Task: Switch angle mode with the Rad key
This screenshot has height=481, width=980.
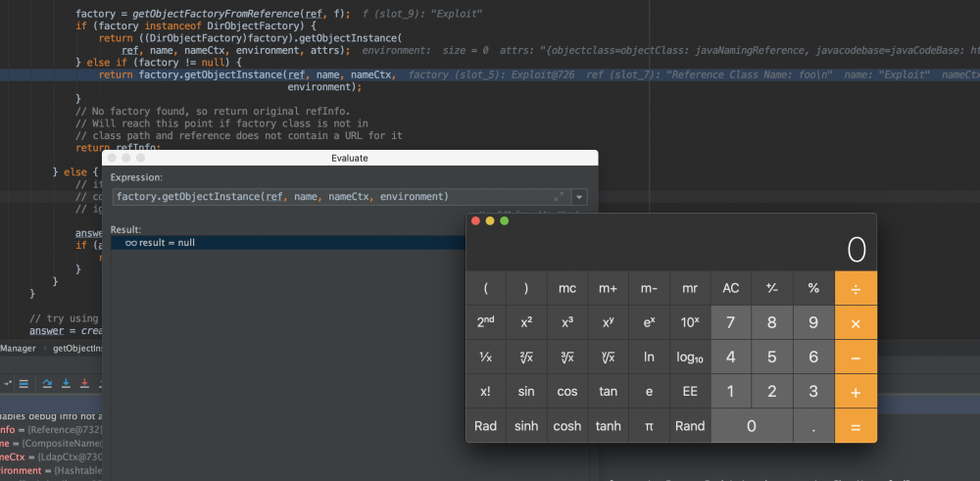Action: coord(486,426)
